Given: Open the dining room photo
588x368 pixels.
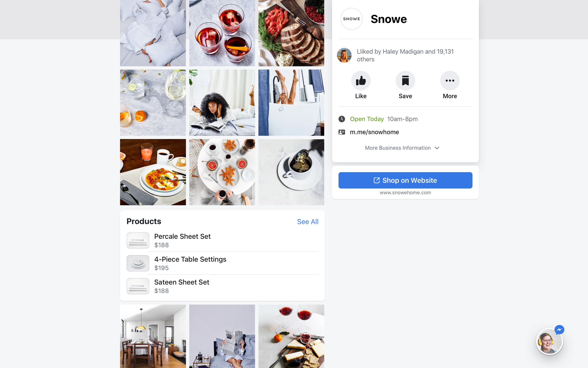Looking at the screenshot, I should click(153, 336).
